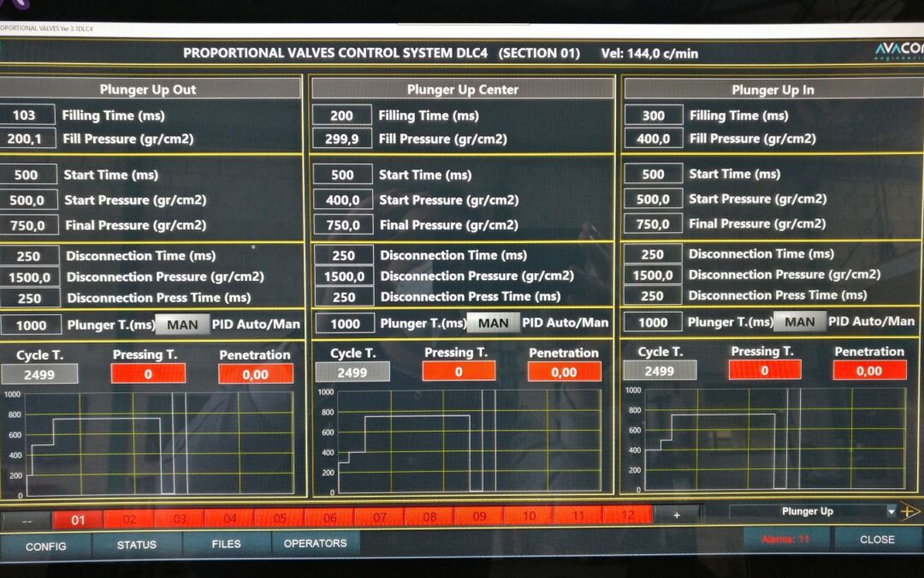
Task: Select section tab 04
Action: [229, 518]
